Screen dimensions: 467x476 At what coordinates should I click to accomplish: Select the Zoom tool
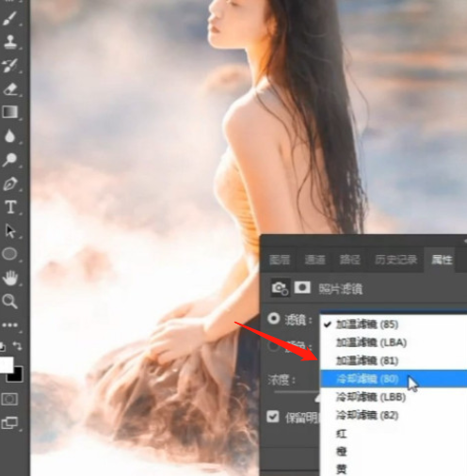click(x=9, y=301)
